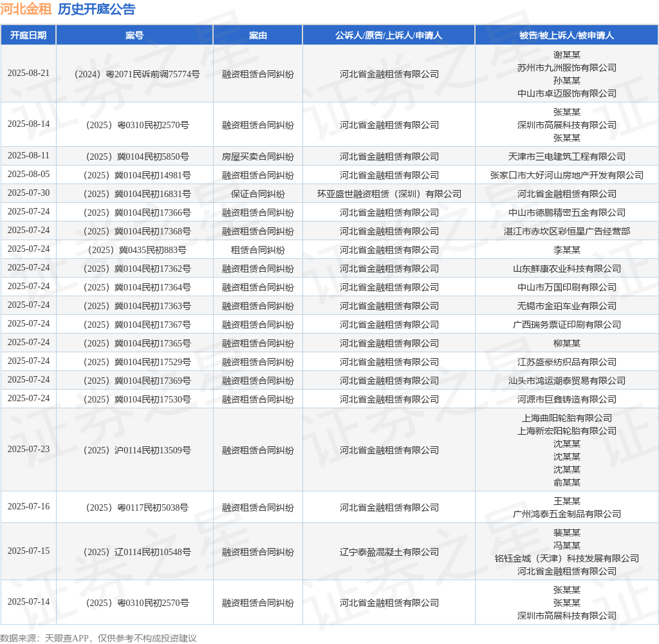Click 铭钰金城（天津）科技发展有限公司

tap(567, 558)
